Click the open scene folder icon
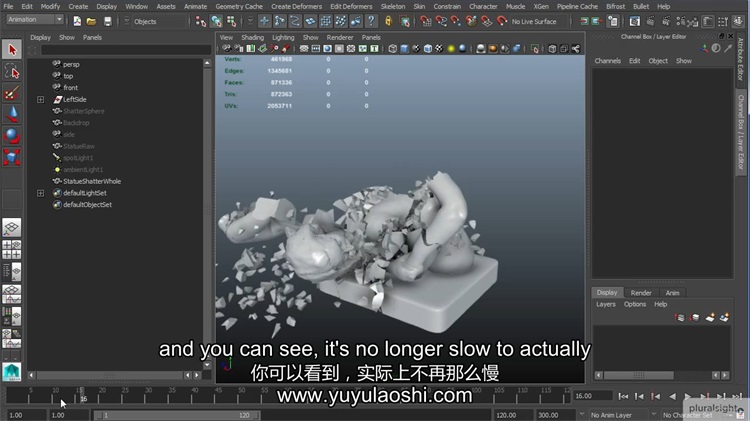 pos(91,21)
